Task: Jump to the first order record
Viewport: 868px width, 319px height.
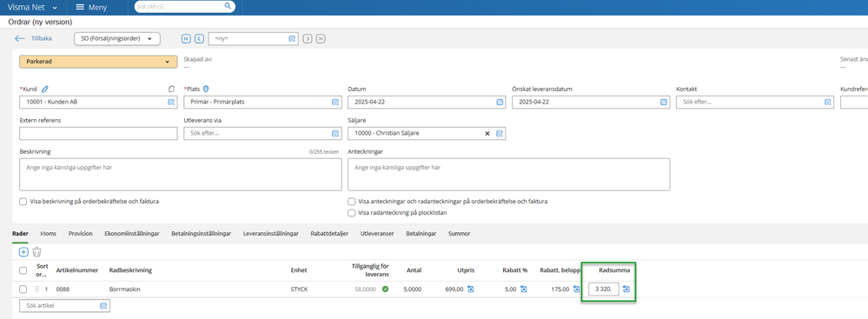Action: 186,39
